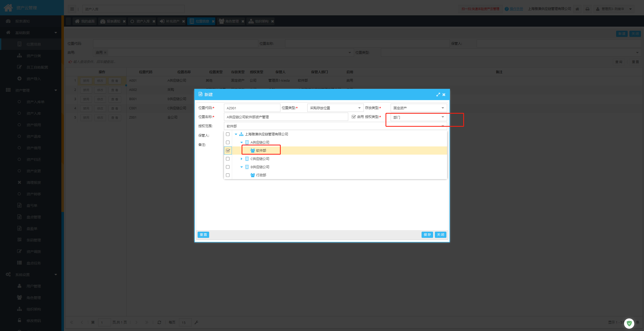Click the refresh icon in pagination bar
The image size is (644, 331).
[x=159, y=322]
